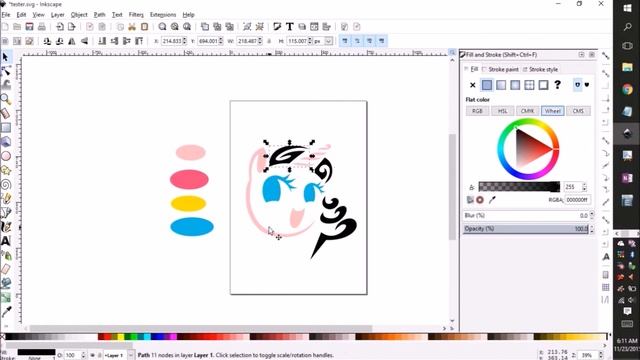This screenshot has height=360, width=640.
Task: Open units dropdown next to px
Action: (329, 41)
